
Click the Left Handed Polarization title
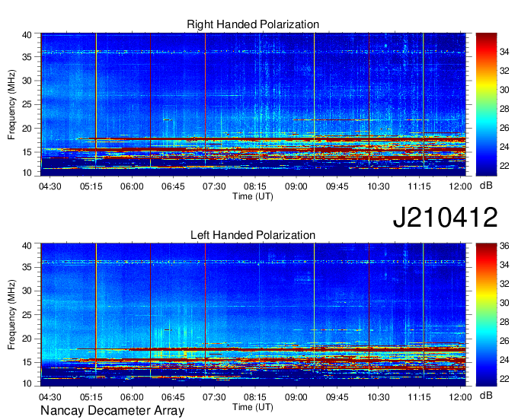pos(253,235)
